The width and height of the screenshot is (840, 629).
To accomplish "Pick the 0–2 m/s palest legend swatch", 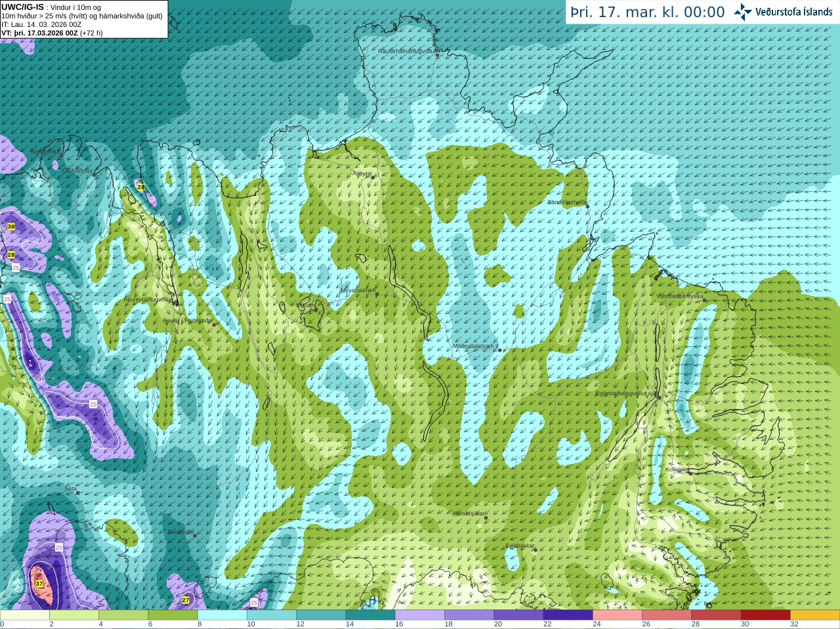I will pos(25,615).
